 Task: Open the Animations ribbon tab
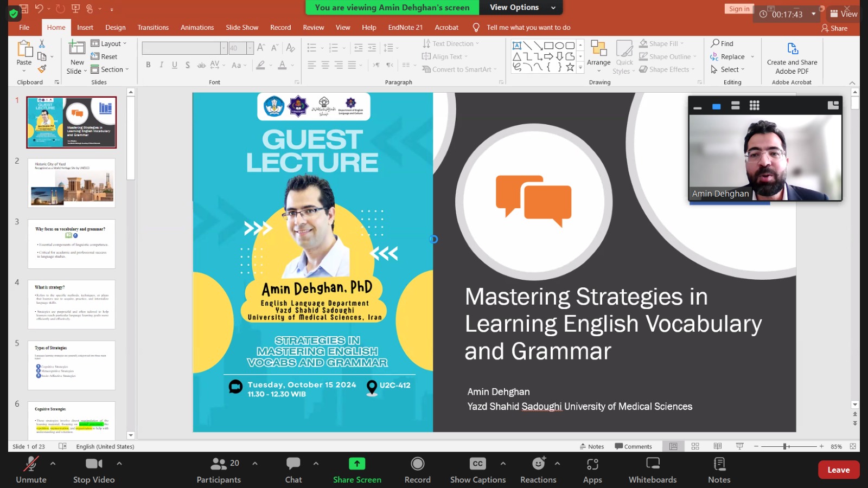197,28
